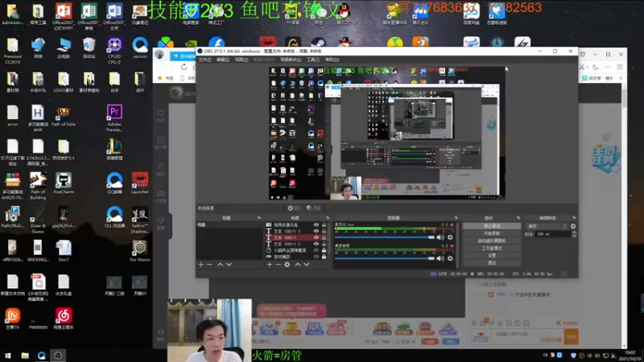This screenshot has height=362, width=644.
Task: Open CPUID CPU-Z desktop icon
Action: 114,51
